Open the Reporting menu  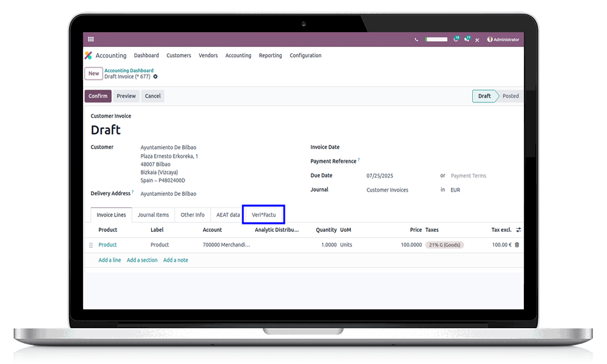270,55
